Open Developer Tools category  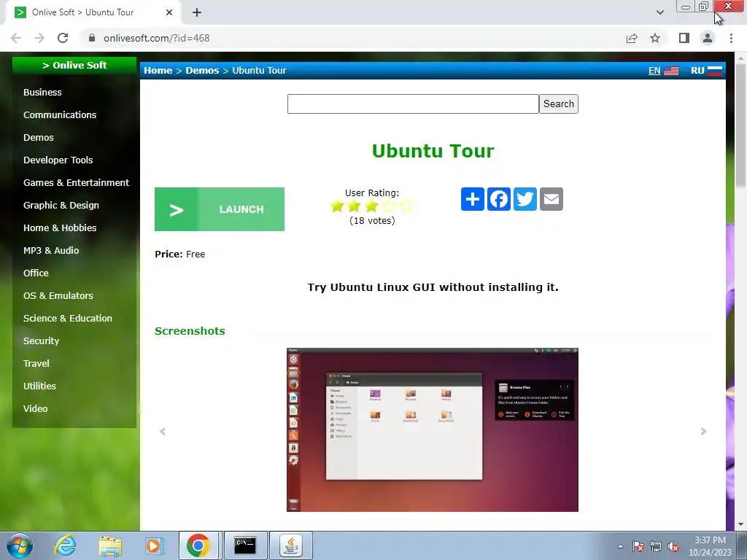[x=58, y=160]
